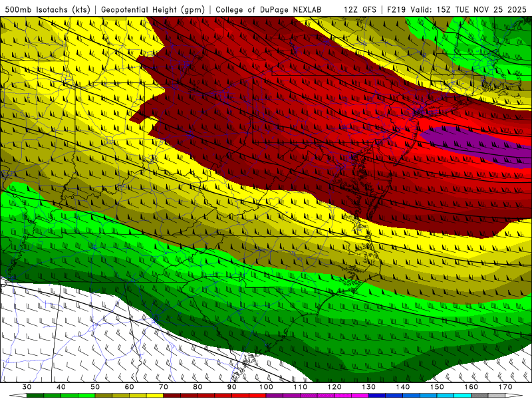Select the bright green swatch ending at 50
Image resolution: width=532 pixels, height=399 pixels.
(x=87, y=396)
